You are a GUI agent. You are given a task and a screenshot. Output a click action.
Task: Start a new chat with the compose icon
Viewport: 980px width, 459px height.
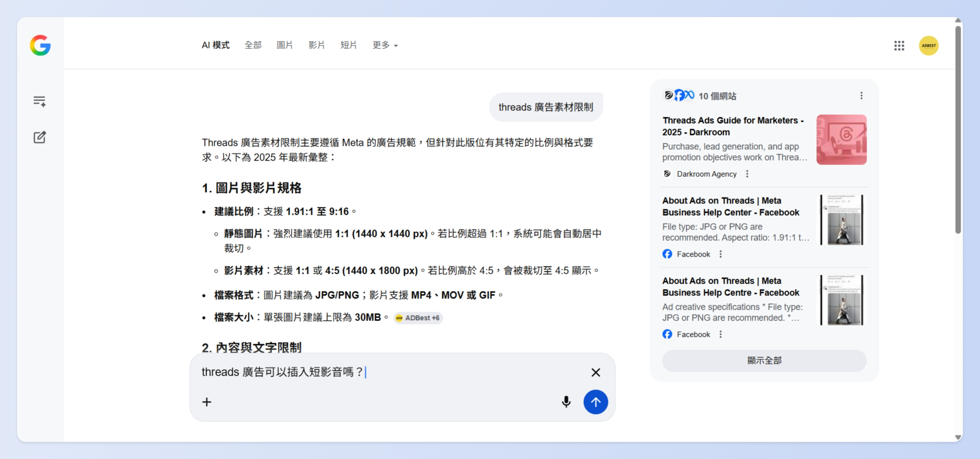[x=39, y=137]
